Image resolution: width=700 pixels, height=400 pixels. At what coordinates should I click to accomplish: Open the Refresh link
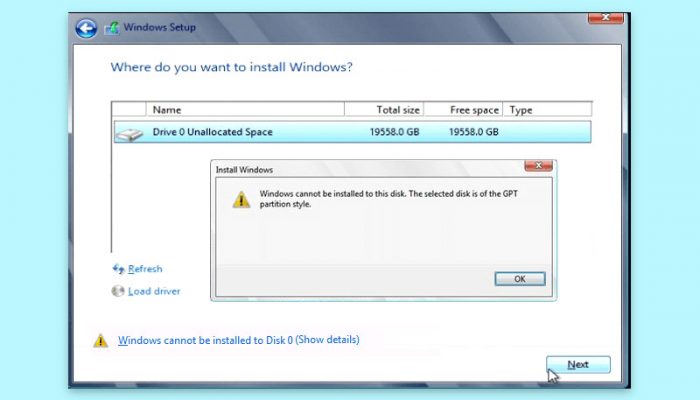click(x=145, y=269)
